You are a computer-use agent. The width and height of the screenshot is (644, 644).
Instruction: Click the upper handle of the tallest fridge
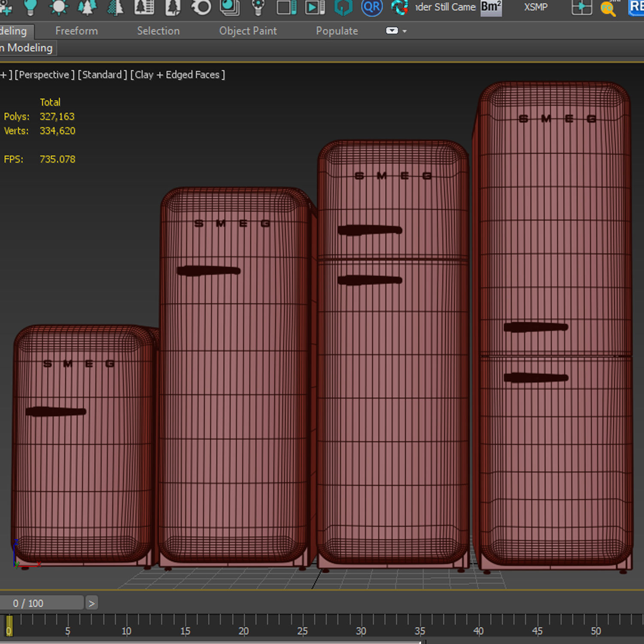[x=536, y=327]
